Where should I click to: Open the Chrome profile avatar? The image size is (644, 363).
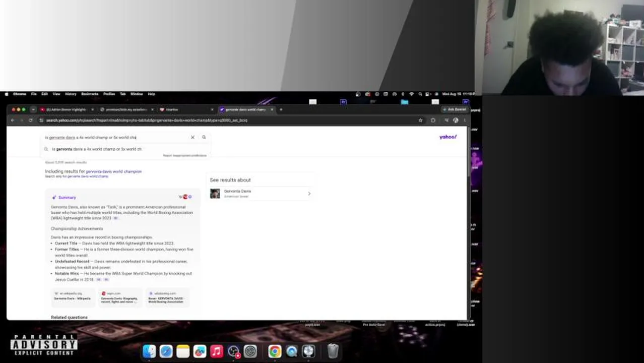pos(456,120)
